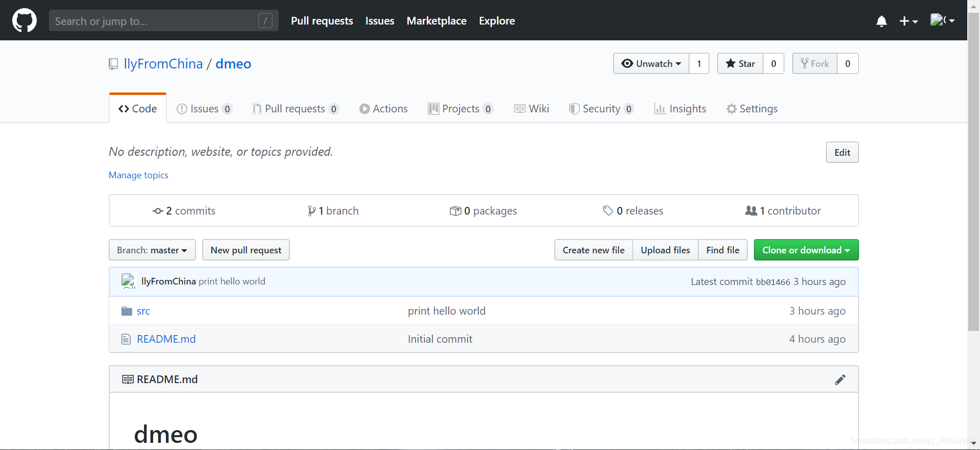Click the stargazers count 0
The image size is (980, 450).
(773, 63)
